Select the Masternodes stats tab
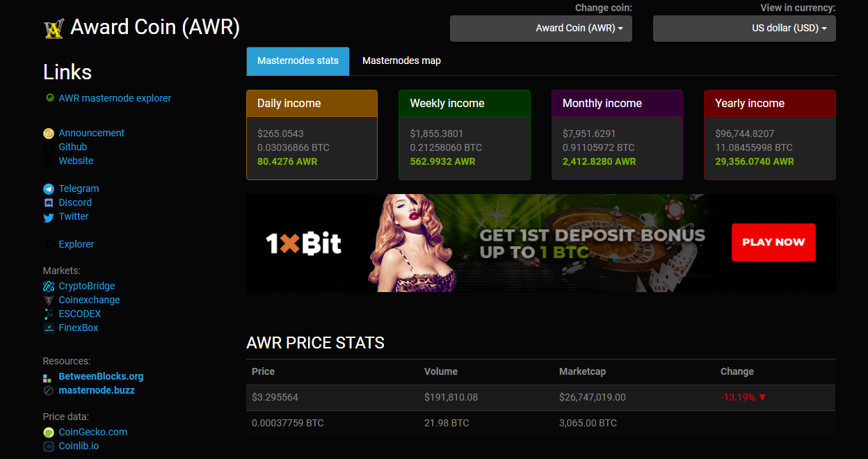Image resolution: width=868 pixels, height=459 pixels. click(298, 61)
